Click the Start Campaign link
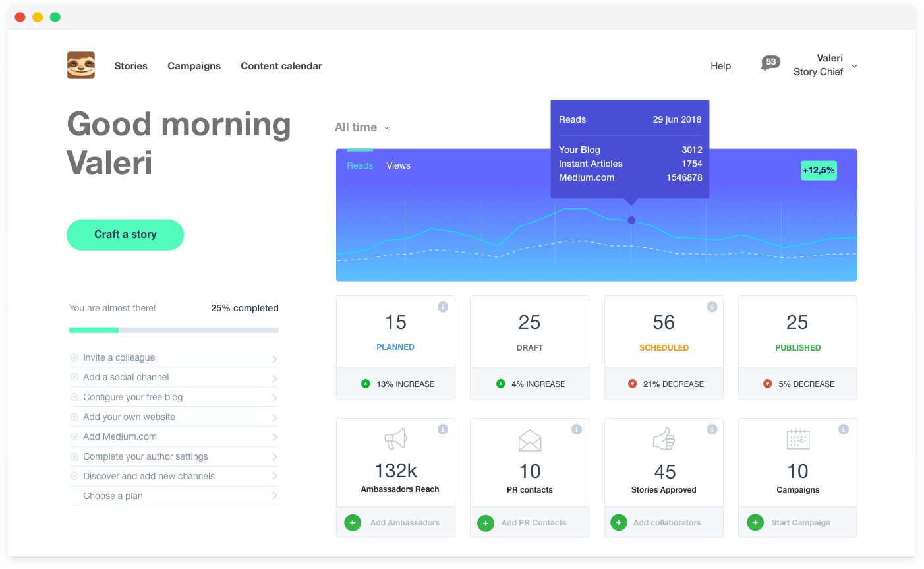This screenshot has width=924, height=569. pos(801,523)
